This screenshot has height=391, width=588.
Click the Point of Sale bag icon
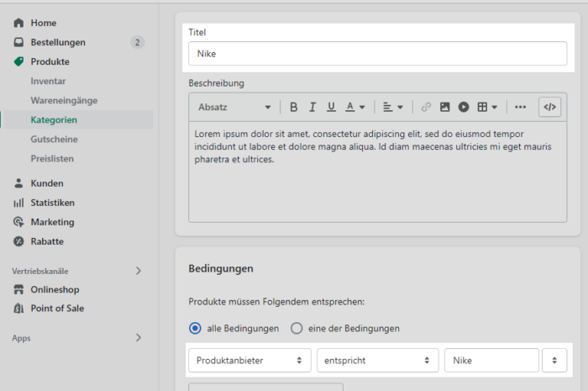point(18,308)
